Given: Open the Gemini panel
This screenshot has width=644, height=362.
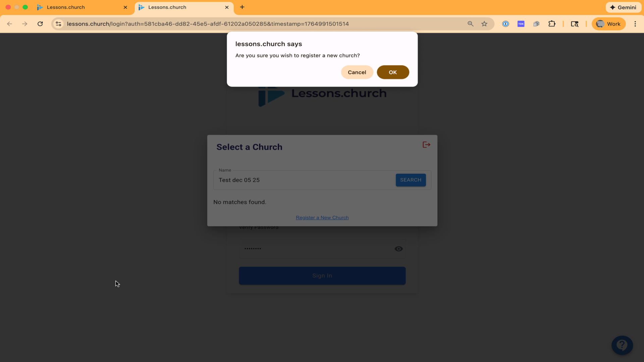Looking at the screenshot, I should point(623,7).
